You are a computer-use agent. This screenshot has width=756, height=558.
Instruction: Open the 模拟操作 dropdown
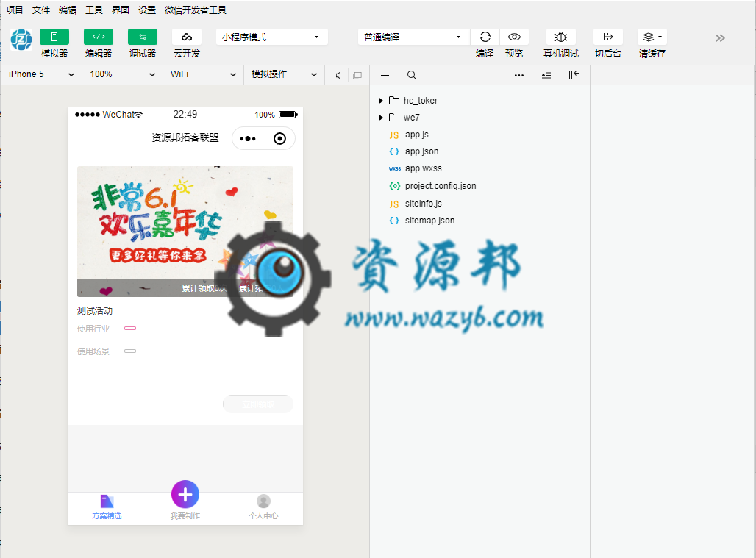[x=284, y=74]
